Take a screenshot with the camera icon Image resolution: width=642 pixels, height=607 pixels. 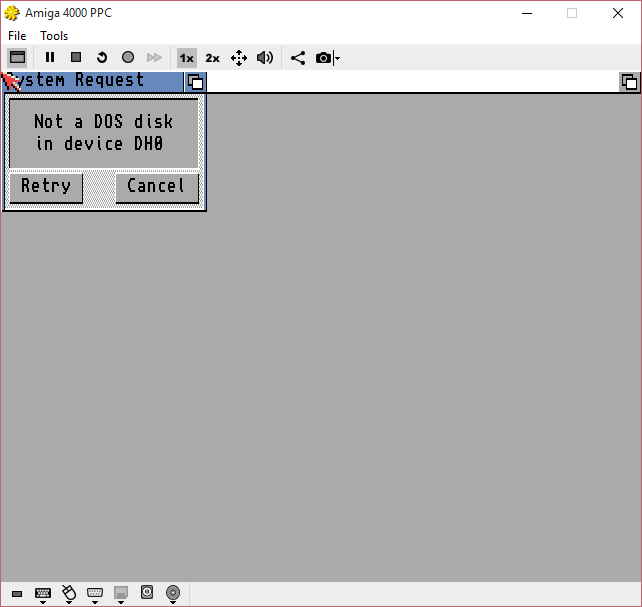click(x=323, y=58)
